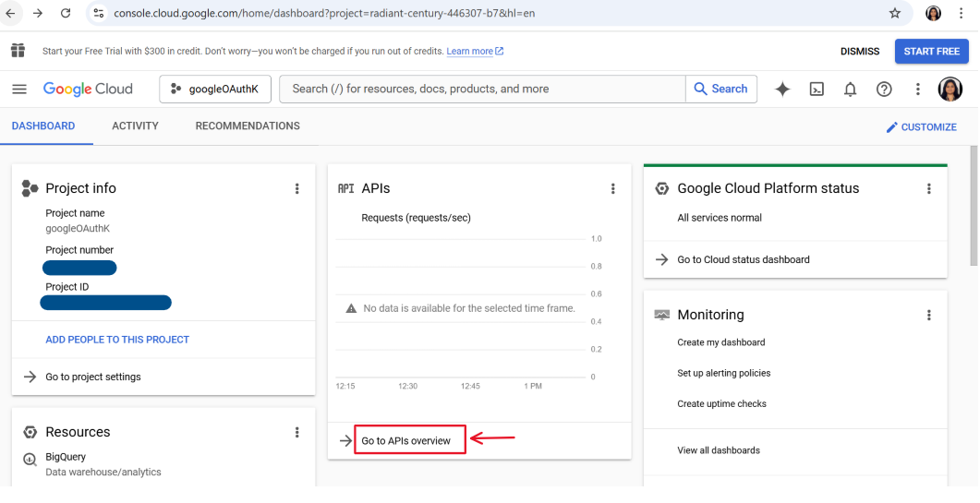Dismiss the free trial banner
The width and height of the screenshot is (980, 503).
860,52
